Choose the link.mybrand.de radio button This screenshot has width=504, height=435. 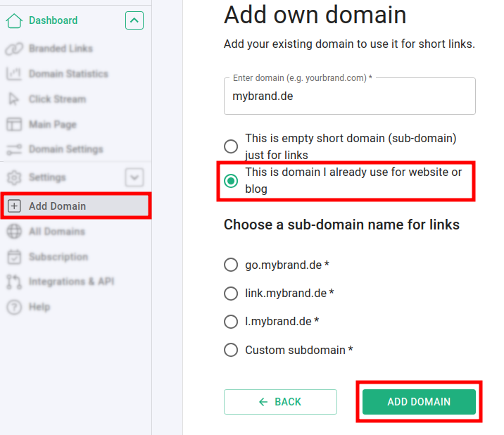pyautogui.click(x=231, y=293)
